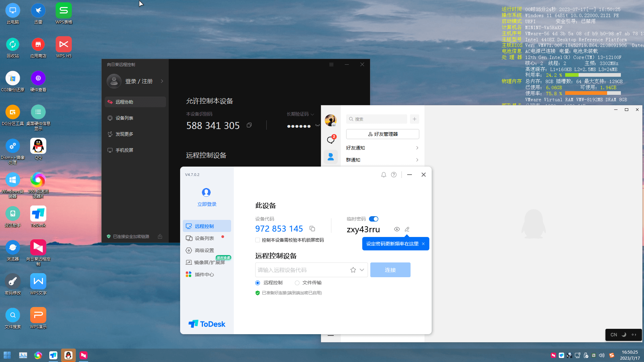Open Advanced Settings in the ToDesk sidebar
The width and height of the screenshot is (644, 362).
(204, 250)
